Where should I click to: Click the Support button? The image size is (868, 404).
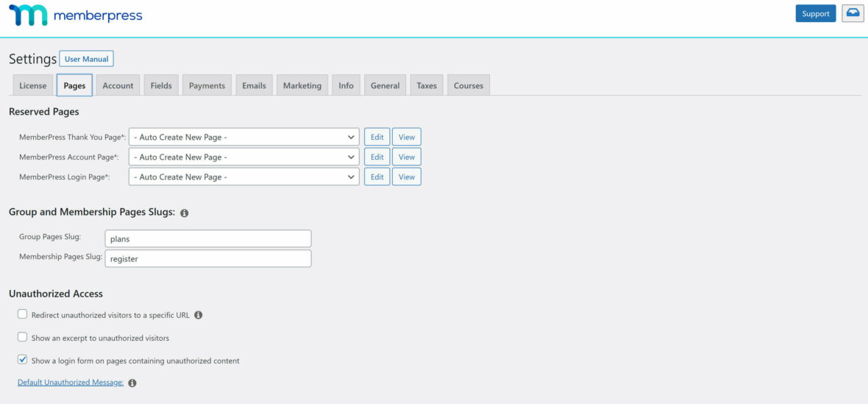(x=815, y=13)
